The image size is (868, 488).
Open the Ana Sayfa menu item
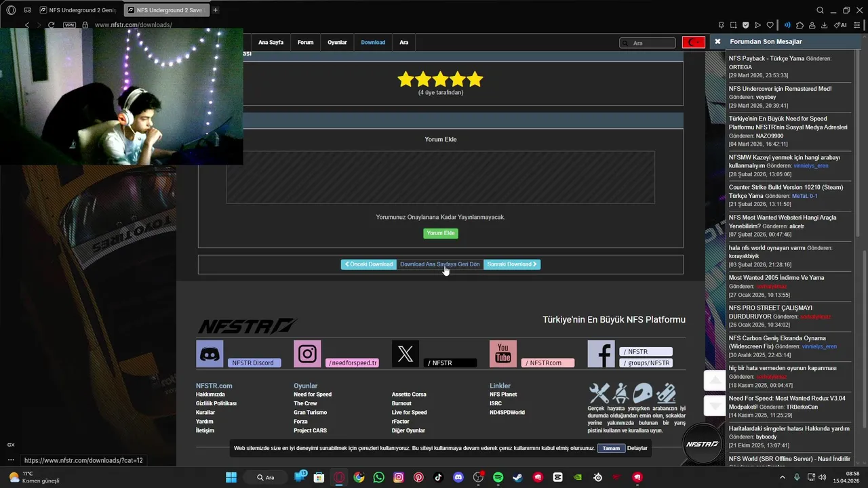(271, 42)
